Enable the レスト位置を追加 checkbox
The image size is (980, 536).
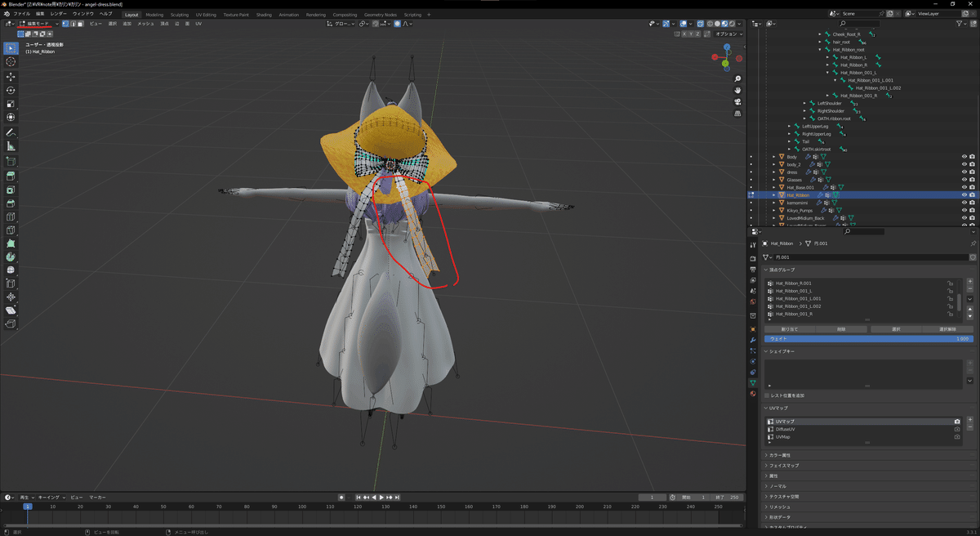click(x=767, y=395)
